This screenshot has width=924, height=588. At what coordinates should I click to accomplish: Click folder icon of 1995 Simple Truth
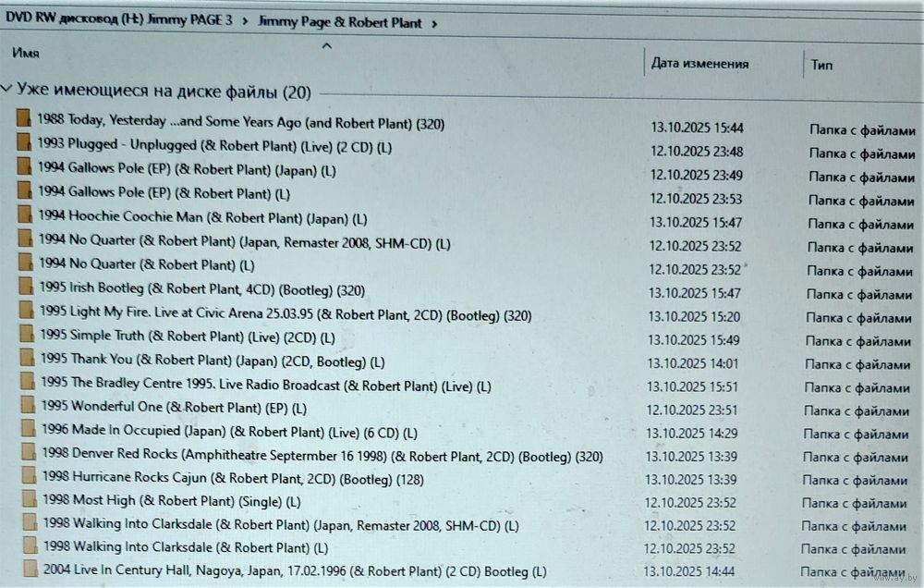pos(28,335)
